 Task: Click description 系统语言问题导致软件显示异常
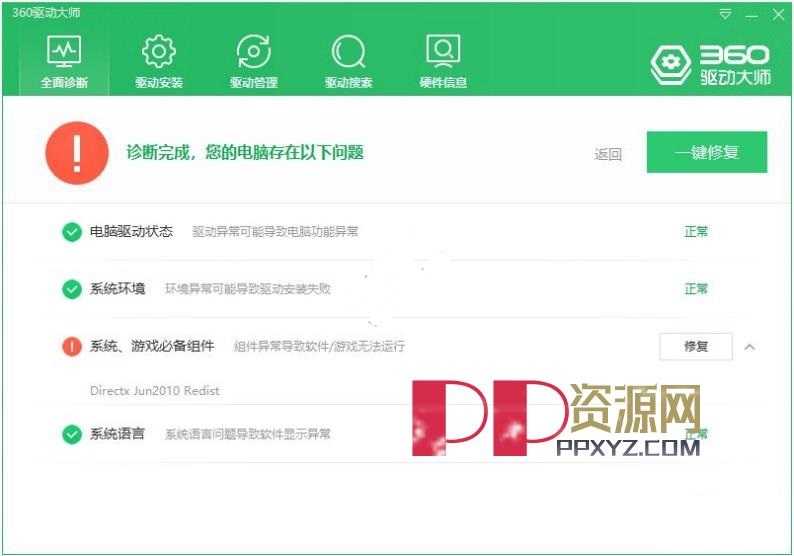pos(248,434)
